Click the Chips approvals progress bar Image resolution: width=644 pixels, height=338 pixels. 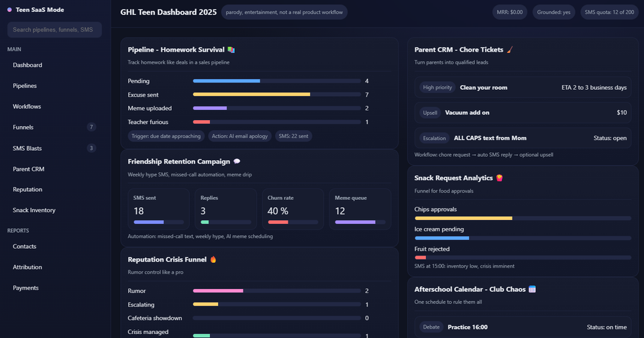tap(523, 218)
